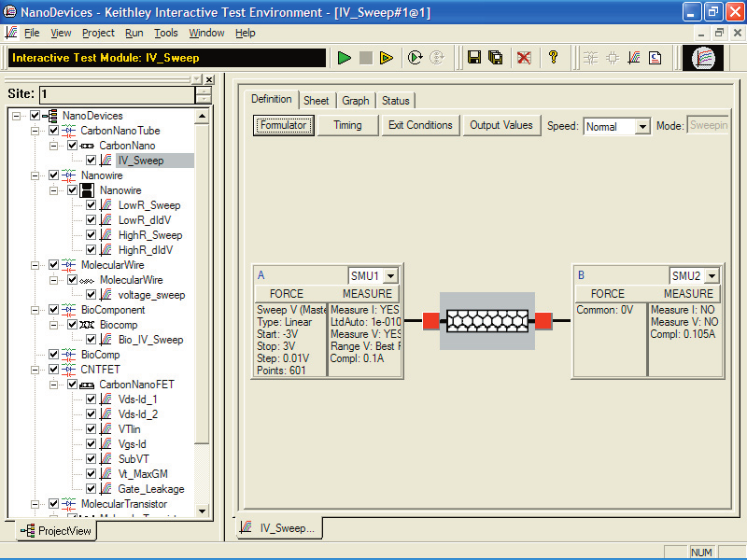Click the yellow question mark Help icon
The width and height of the screenshot is (747, 560).
click(x=553, y=58)
